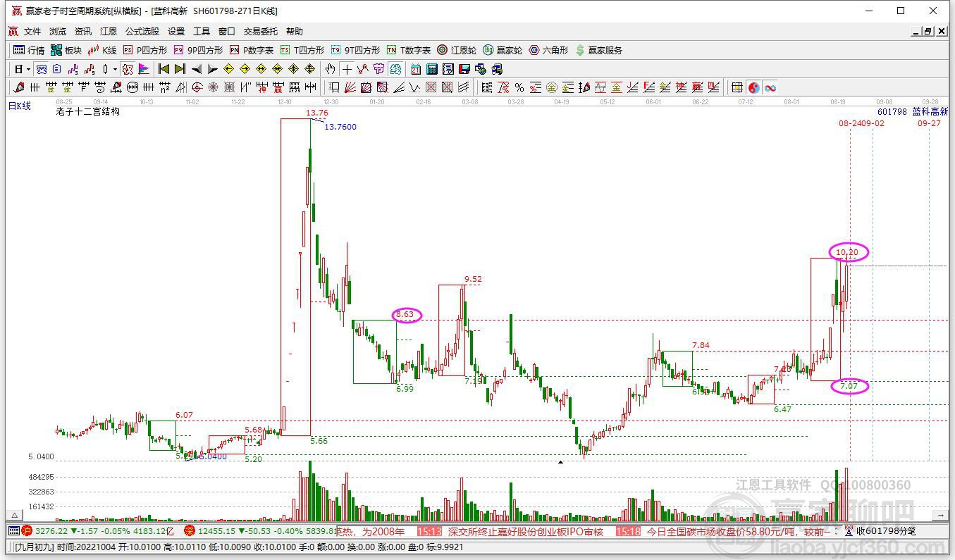Open the P四方形 tool
The height and width of the screenshot is (560, 955).
tap(145, 50)
